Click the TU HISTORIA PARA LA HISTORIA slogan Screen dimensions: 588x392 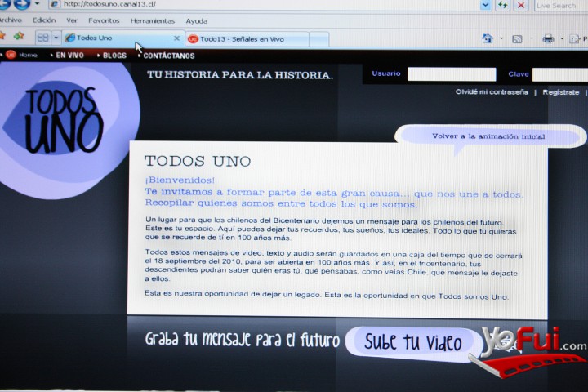point(240,74)
